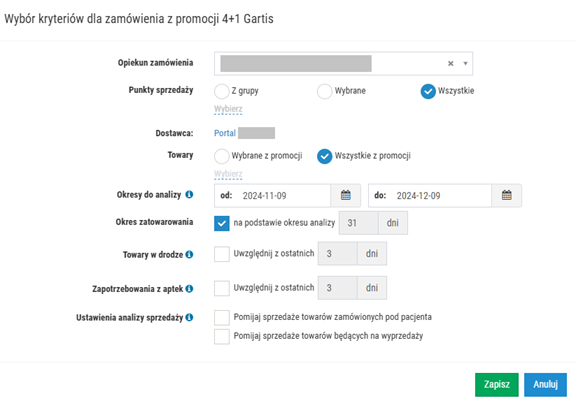576x403 pixels.
Task: Open calendar picker for 'od' start date
Action: [345, 195]
